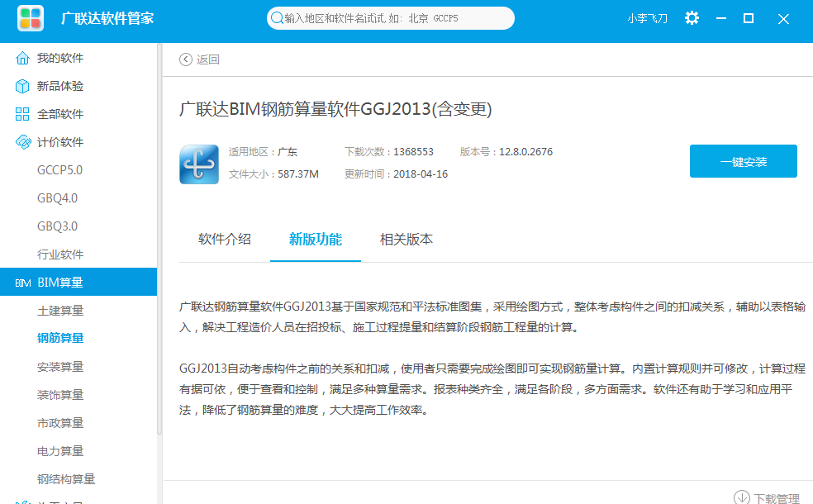Minimize the software manager window
The width and height of the screenshot is (813, 504).
point(720,19)
